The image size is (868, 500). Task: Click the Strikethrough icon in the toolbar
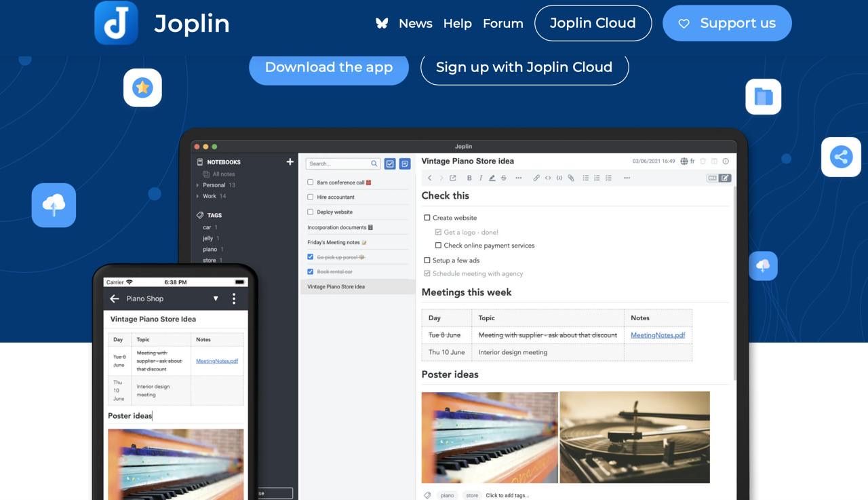503,178
